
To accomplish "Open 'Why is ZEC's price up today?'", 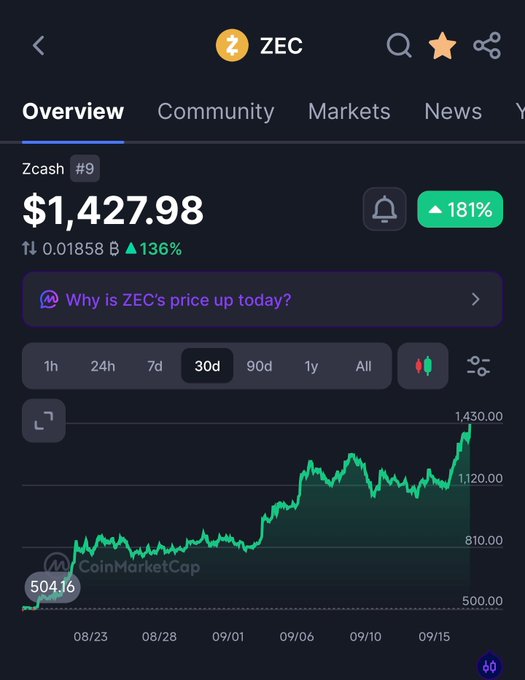I will 262,299.
